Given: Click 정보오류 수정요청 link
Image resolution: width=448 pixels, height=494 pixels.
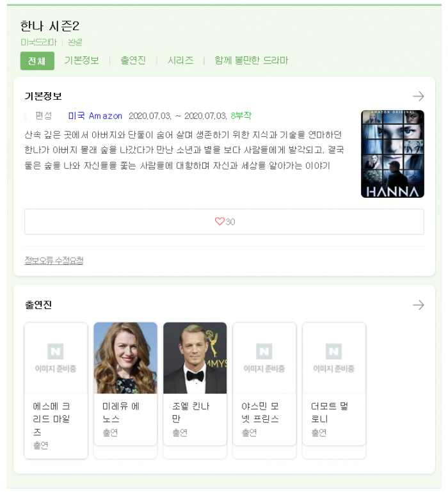Looking at the screenshot, I should [x=54, y=260].
